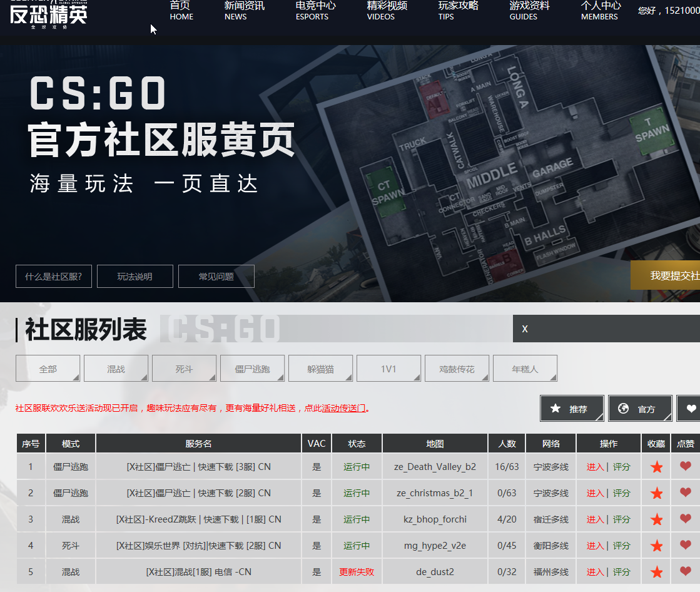Favorite the kz_bhop_forchi server with star
The image size is (700, 592).
[656, 519]
